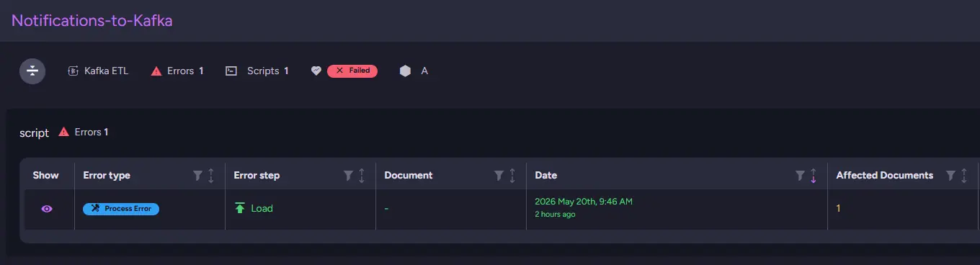Click the Scripts 1 label
The image size is (980, 265).
(x=268, y=71)
